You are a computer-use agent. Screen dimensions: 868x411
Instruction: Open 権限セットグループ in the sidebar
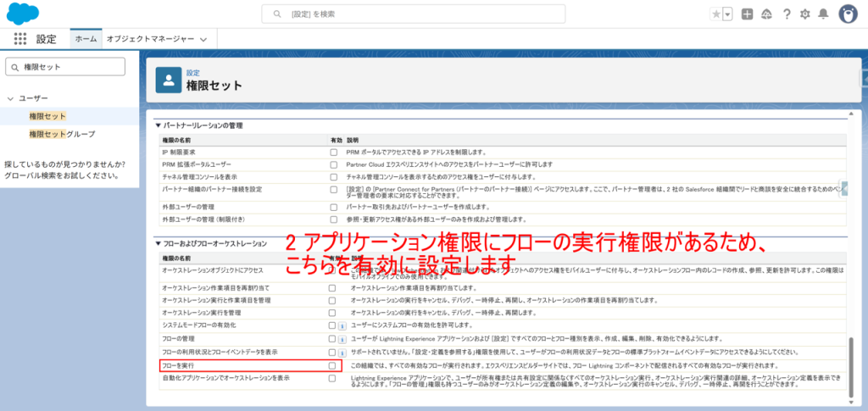[x=62, y=134]
